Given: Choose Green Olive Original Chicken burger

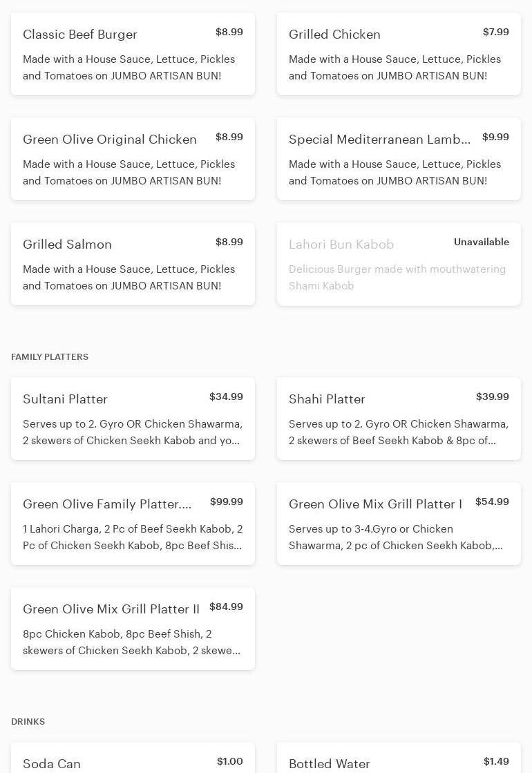Looking at the screenshot, I should coord(133,159).
